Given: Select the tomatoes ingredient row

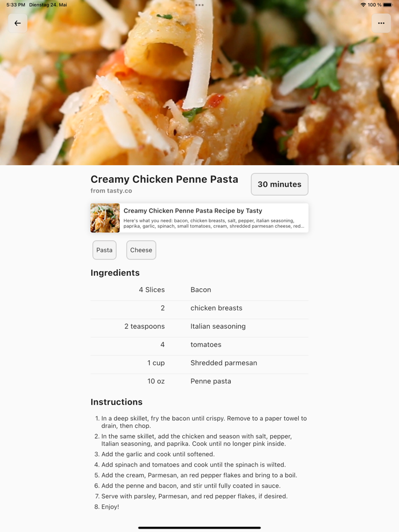Looking at the screenshot, I should (x=199, y=345).
